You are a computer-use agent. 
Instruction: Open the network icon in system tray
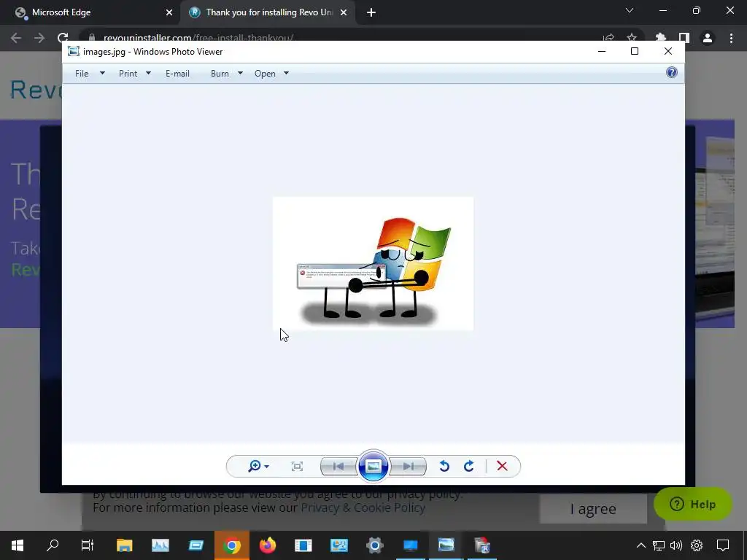coord(659,545)
